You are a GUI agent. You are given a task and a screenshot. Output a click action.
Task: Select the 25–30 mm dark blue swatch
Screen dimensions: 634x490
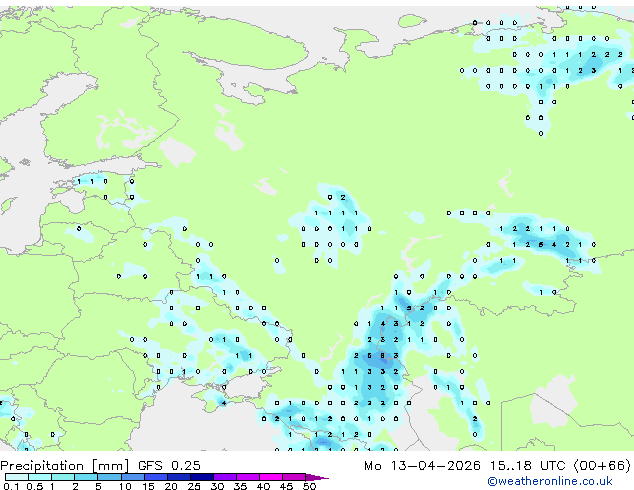click(x=201, y=477)
